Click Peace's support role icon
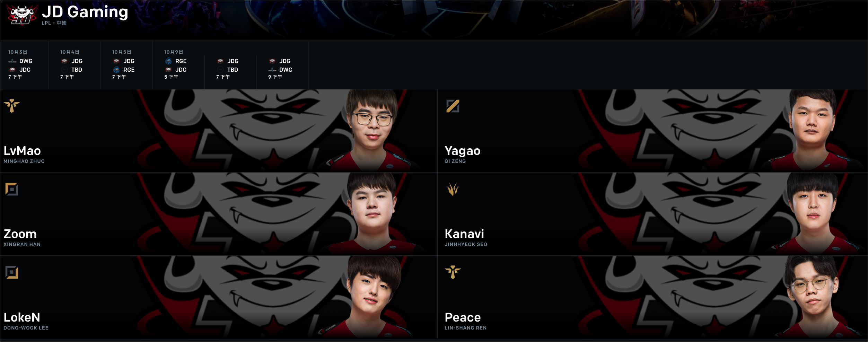 tap(453, 272)
